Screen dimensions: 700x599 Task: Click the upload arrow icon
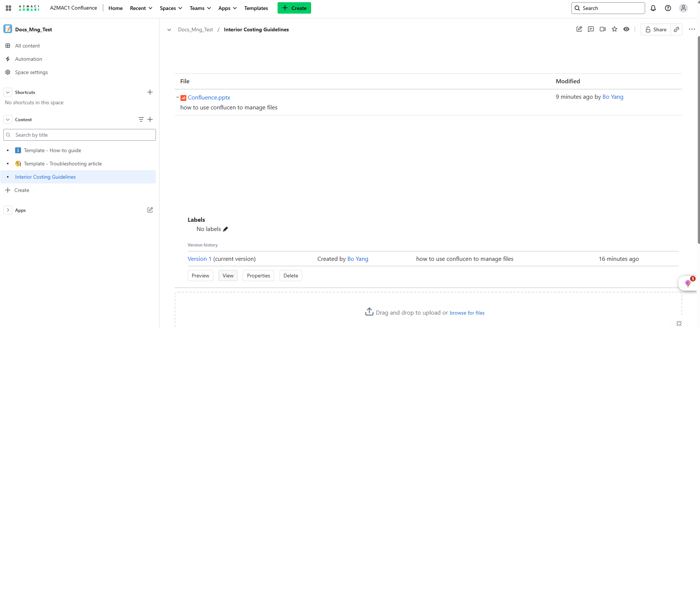point(369,312)
